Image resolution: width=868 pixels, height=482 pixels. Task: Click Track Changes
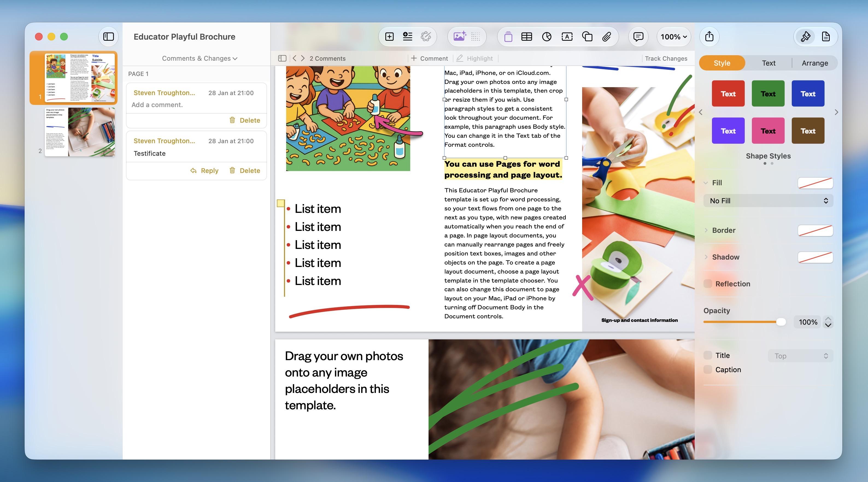pos(666,58)
